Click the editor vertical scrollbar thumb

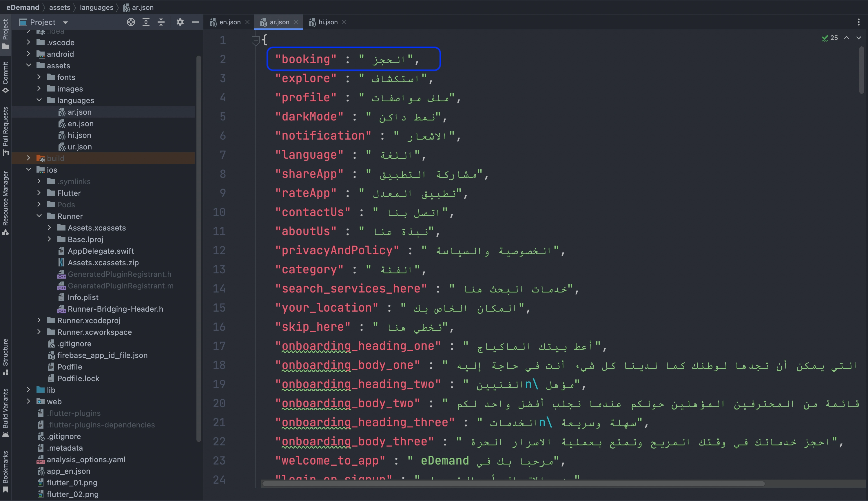[x=861, y=71]
